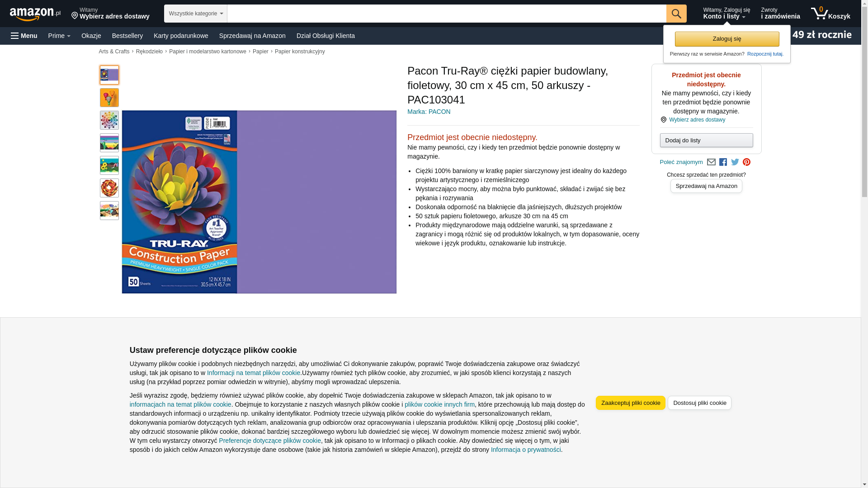The image size is (868, 488).
Task: Click into the search text field
Action: point(447,14)
